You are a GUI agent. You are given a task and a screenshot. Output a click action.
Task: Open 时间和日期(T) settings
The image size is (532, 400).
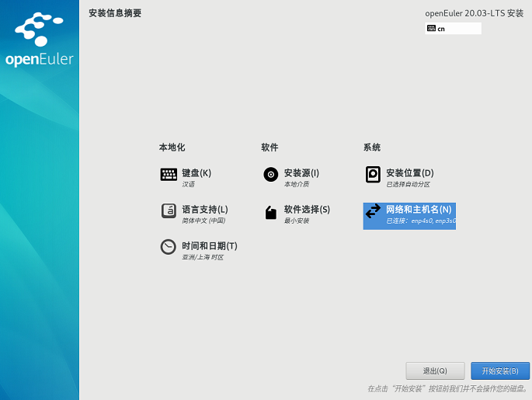210,246
